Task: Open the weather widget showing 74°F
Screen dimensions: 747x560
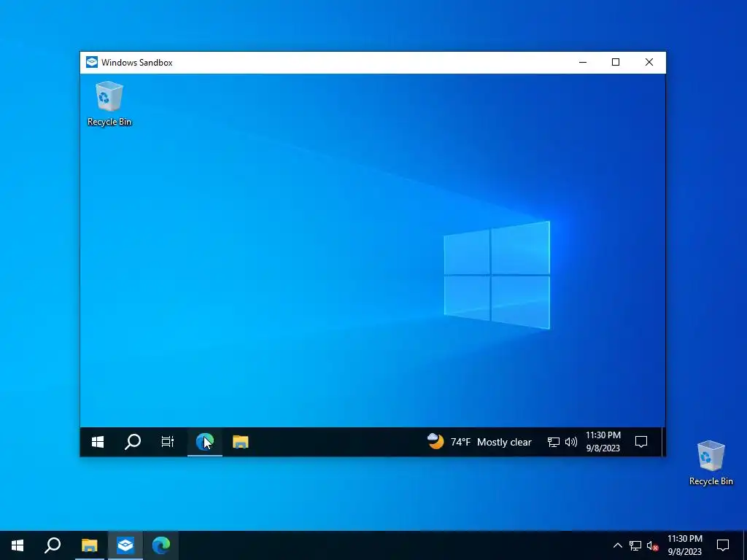Action: coord(479,442)
